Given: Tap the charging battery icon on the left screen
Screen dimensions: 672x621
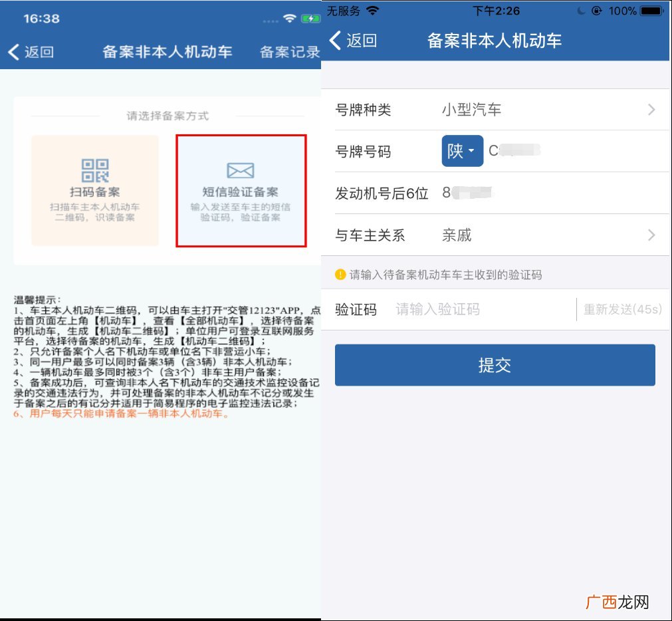Looking at the screenshot, I should click(310, 19).
